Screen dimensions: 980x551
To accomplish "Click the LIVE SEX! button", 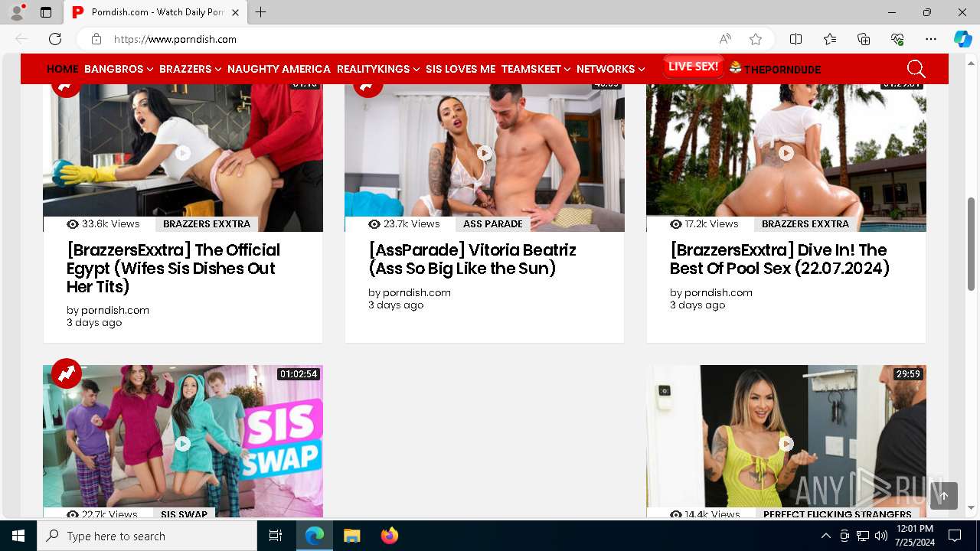I will click(x=693, y=67).
